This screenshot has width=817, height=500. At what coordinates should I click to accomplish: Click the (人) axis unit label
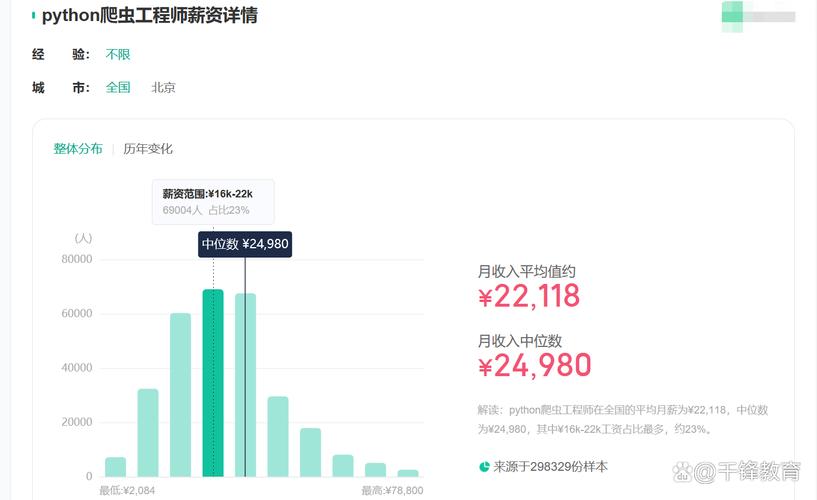[x=83, y=238]
